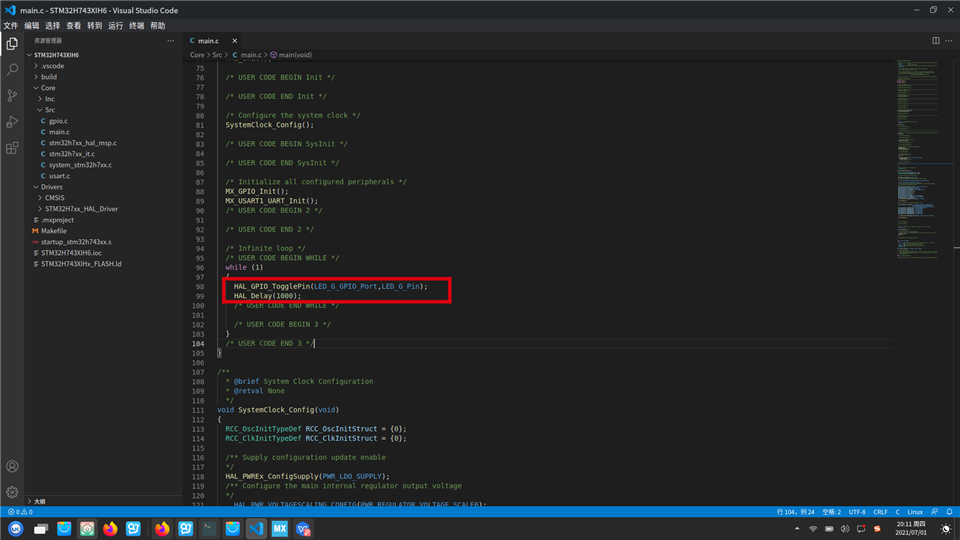Open the Source Control view
960x540 pixels.
(12, 96)
